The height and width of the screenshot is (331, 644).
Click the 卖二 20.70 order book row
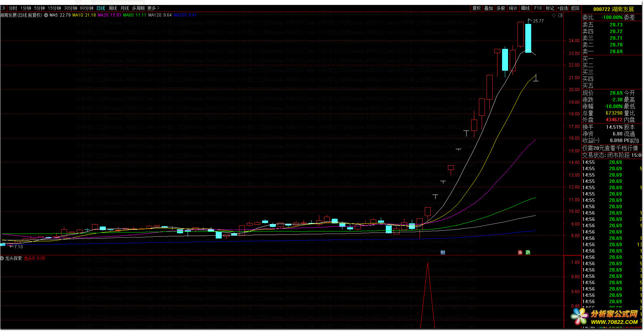pos(612,45)
